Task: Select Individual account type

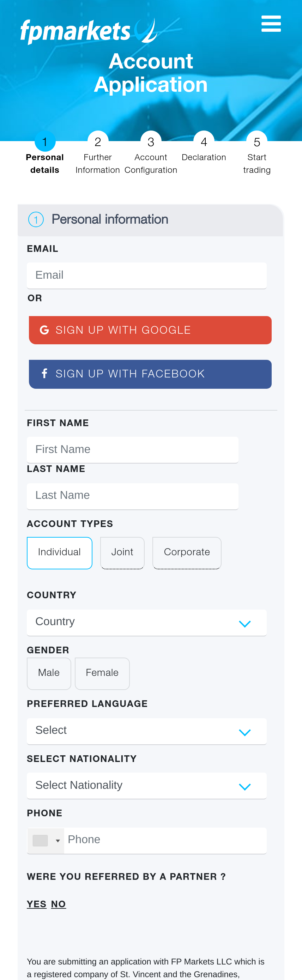Action: (x=59, y=553)
